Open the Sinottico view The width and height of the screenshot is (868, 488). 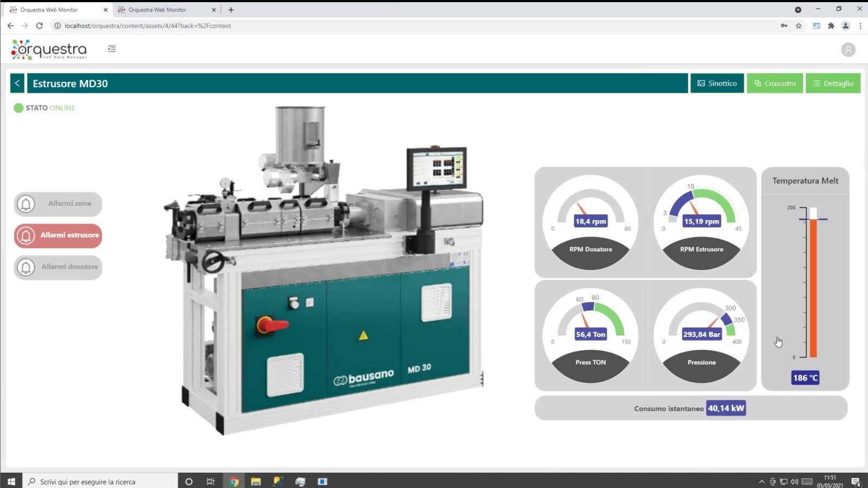(717, 83)
